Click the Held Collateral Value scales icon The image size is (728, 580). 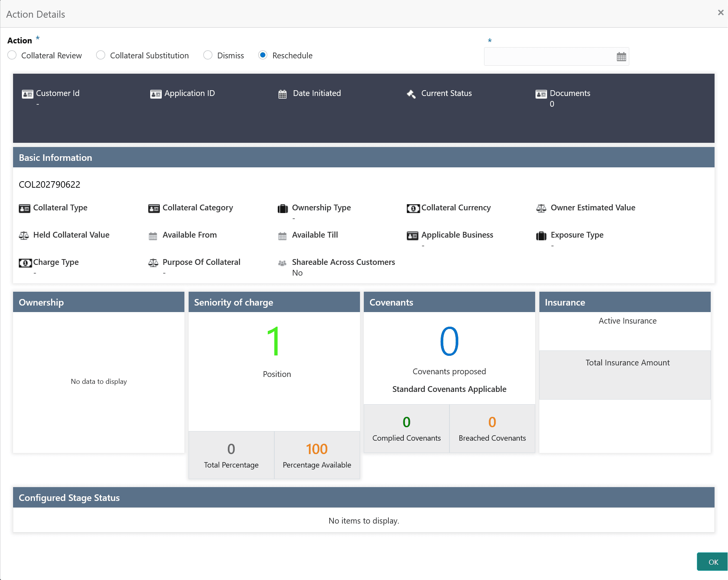tap(24, 236)
